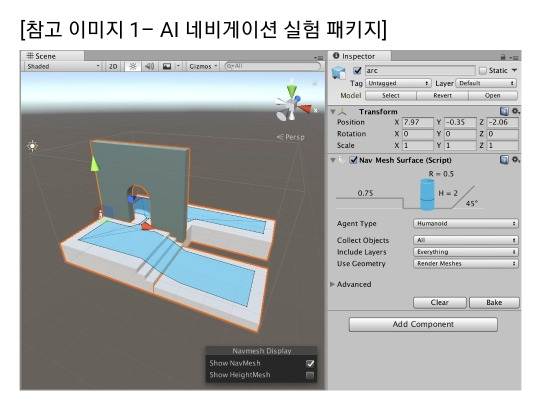
Task: Click the green Y axis gizmo cone
Action: 292,90
